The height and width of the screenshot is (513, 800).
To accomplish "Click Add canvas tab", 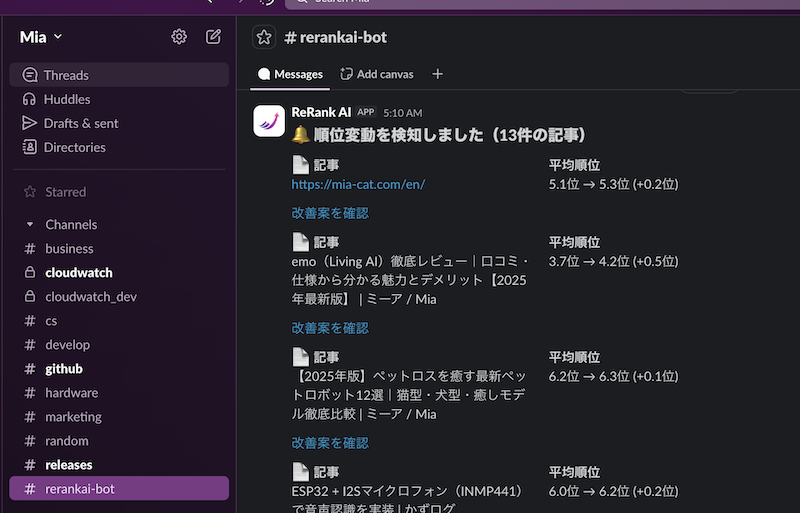I will pyautogui.click(x=377, y=75).
